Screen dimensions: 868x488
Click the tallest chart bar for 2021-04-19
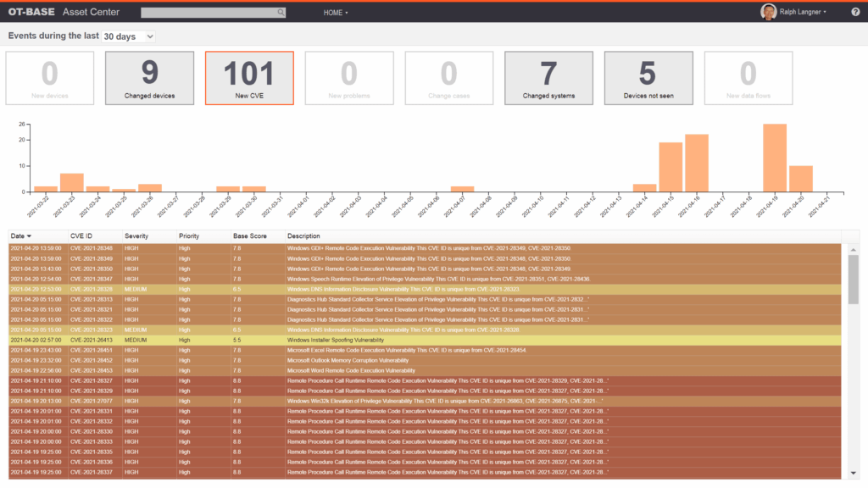pos(775,158)
